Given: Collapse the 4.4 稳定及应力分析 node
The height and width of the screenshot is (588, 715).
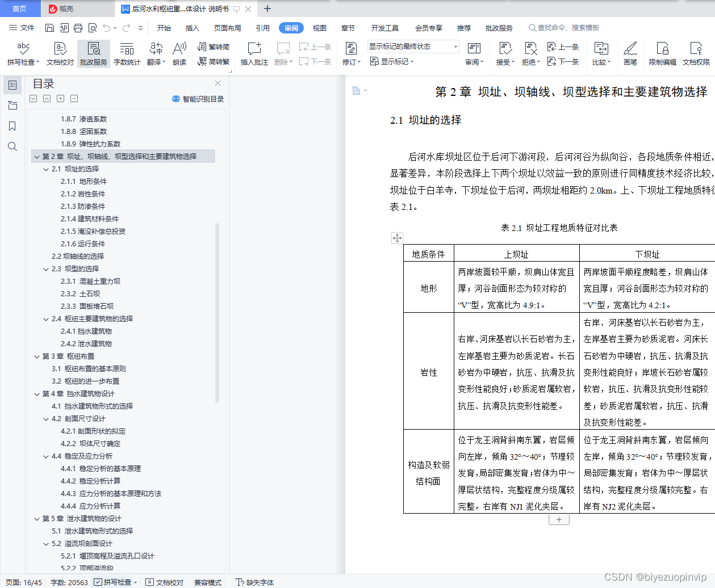Looking at the screenshot, I should (x=46, y=456).
